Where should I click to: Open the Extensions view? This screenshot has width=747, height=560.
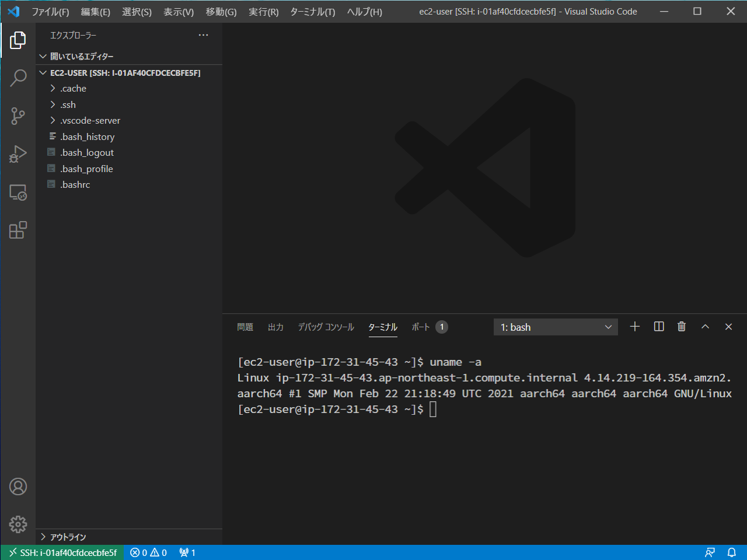coord(18,230)
